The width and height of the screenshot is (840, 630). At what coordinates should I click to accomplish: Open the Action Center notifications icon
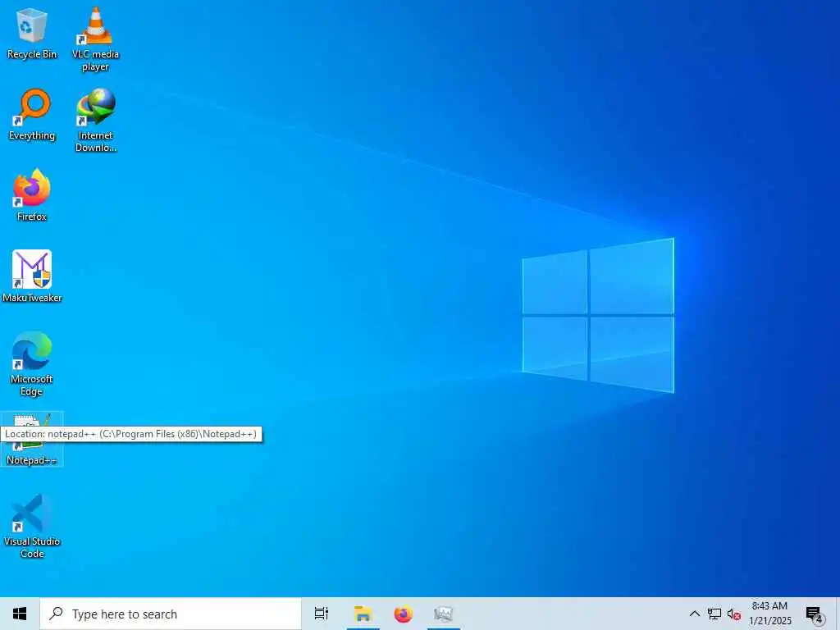[815, 614]
